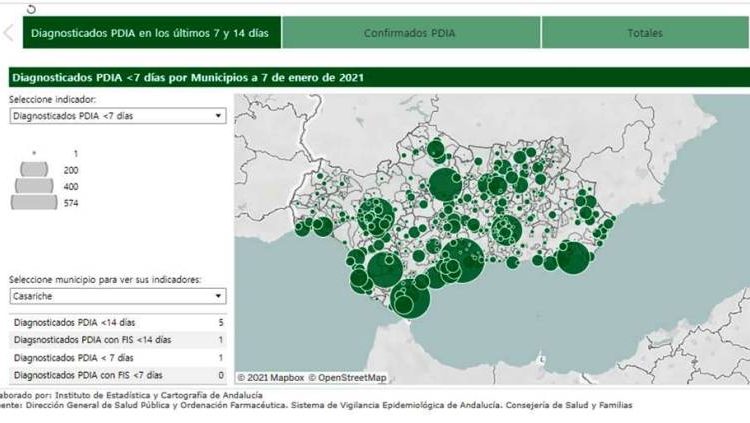Open the Casariche municipality dropdown
This screenshot has width=750, height=423.
point(117,296)
